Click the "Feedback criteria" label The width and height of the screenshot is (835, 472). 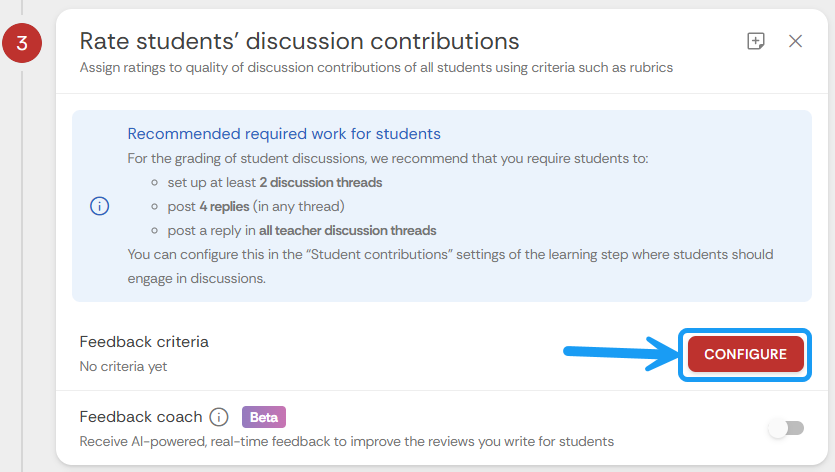point(144,342)
